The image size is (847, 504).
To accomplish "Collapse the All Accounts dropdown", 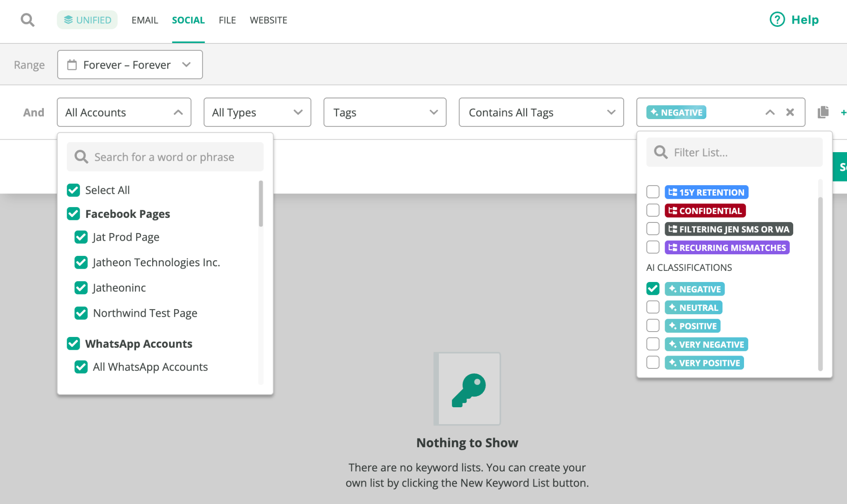I will click(x=124, y=112).
